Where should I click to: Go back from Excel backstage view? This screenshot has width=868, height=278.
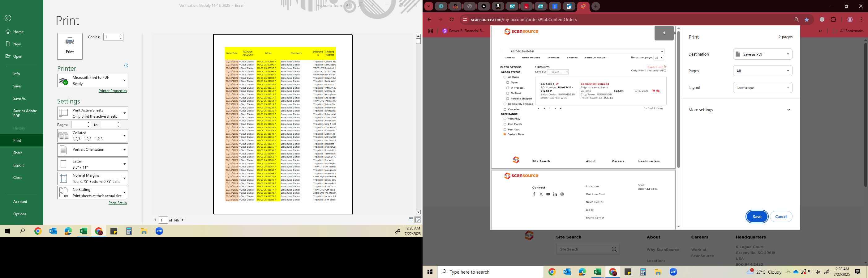[x=8, y=18]
